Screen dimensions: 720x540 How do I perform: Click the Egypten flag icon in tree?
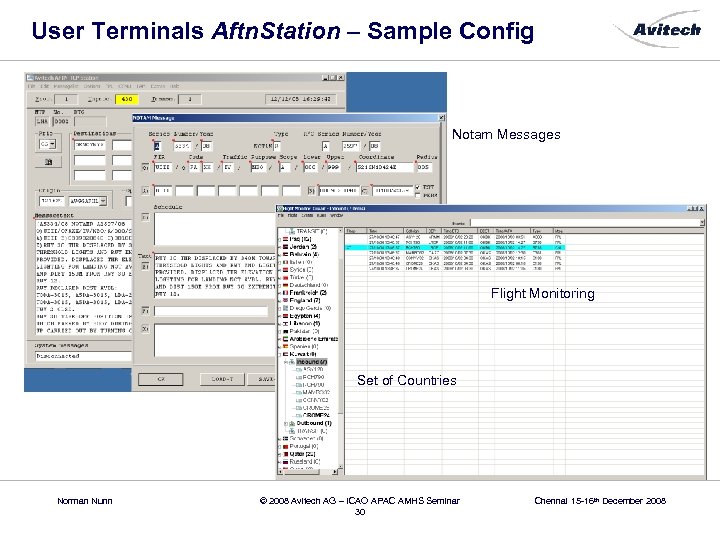click(286, 316)
